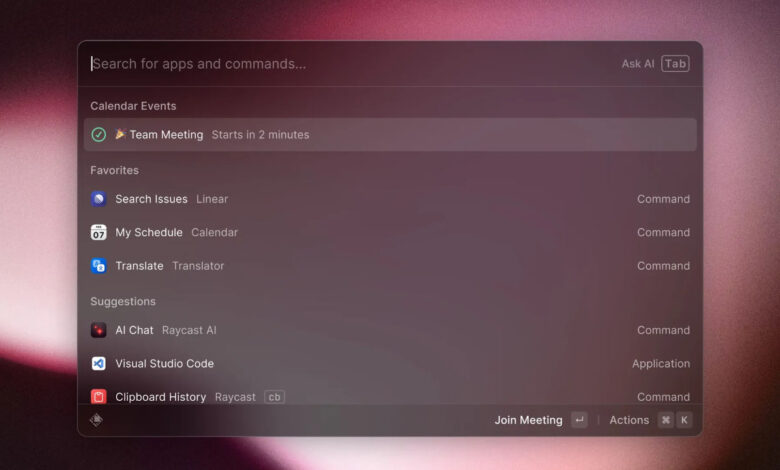
Task: Click the Translator icon beside Translate
Action: click(98, 266)
